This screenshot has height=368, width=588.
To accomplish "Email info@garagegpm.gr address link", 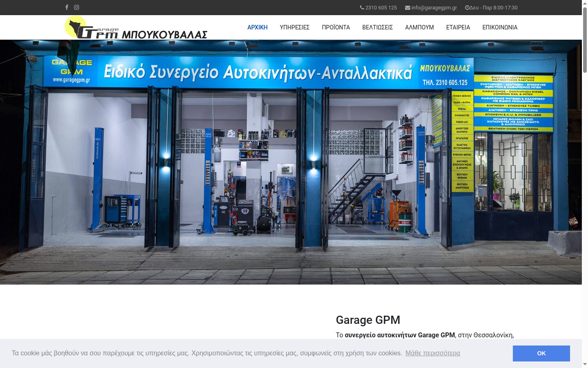I will coord(434,7).
